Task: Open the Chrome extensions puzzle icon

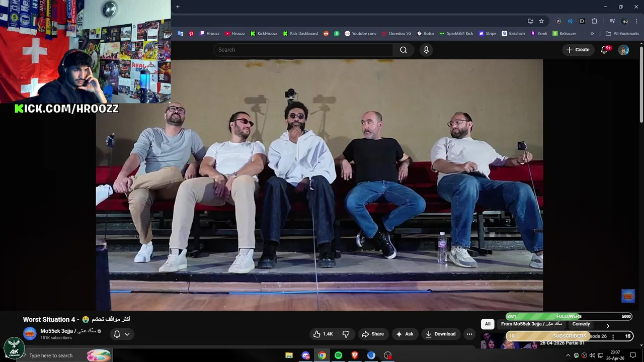Action: point(594,21)
